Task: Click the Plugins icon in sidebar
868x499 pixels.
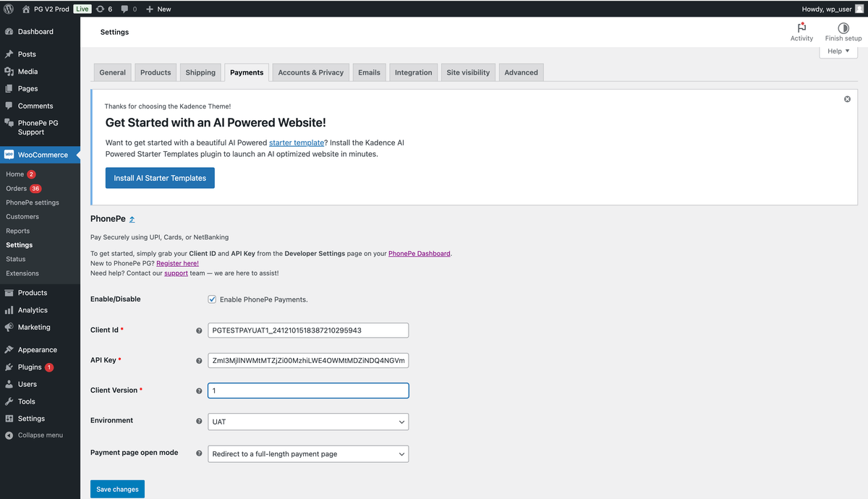Action: 9,367
